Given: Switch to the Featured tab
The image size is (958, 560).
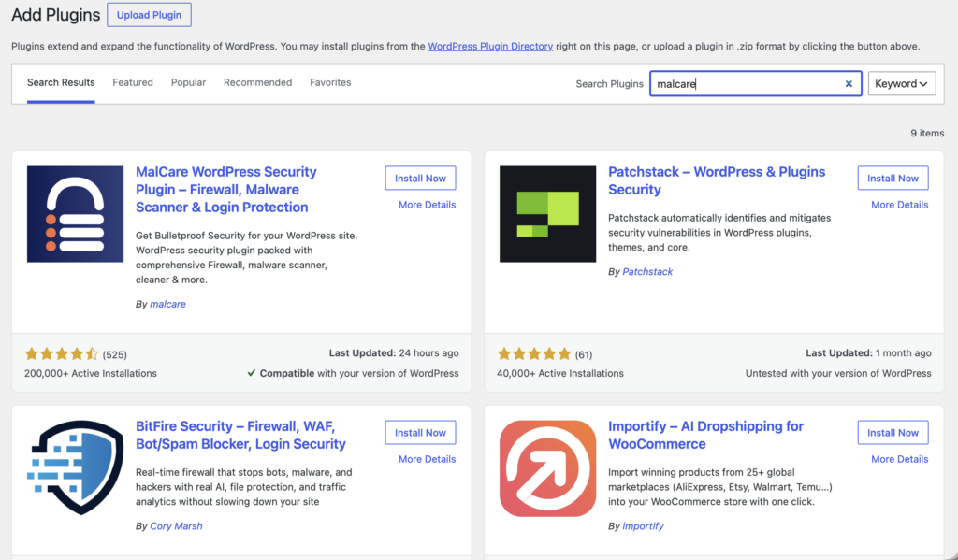Looking at the screenshot, I should point(133,82).
